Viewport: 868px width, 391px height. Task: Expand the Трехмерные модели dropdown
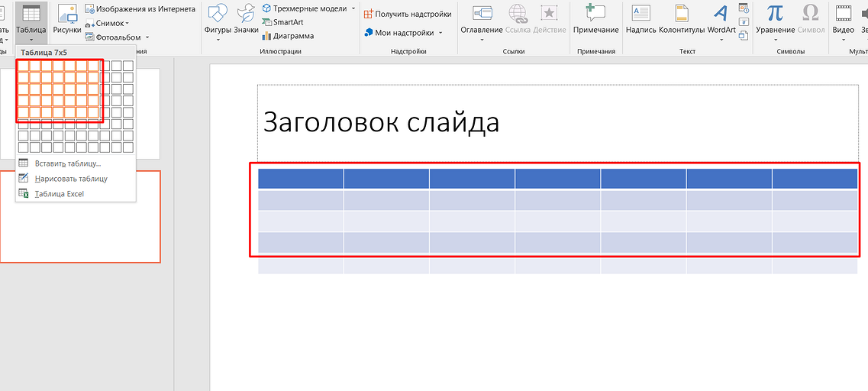click(353, 8)
